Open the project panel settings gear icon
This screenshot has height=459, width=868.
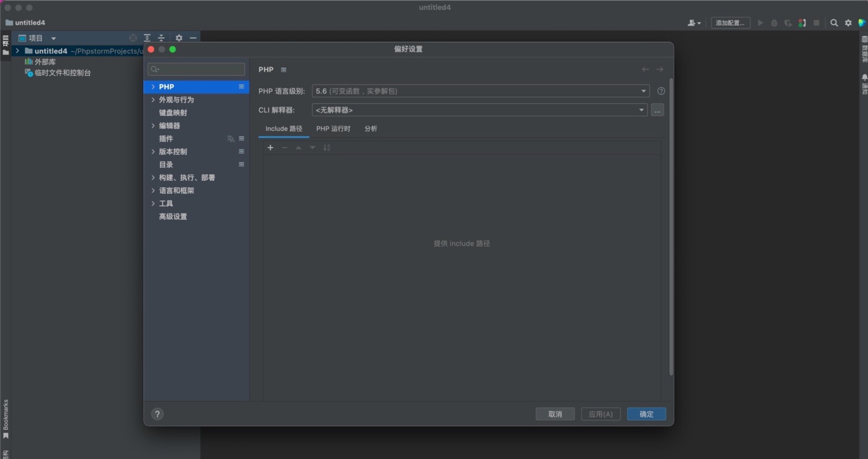pyautogui.click(x=179, y=38)
